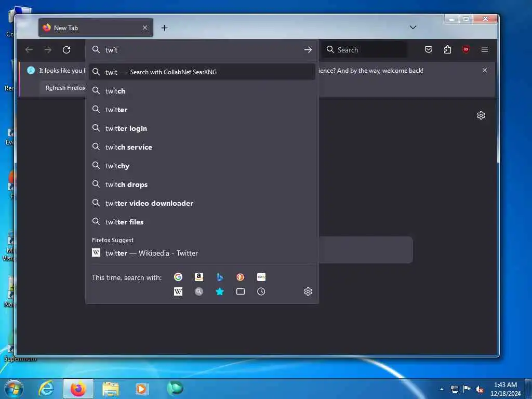Open search settings gear in the suggestions list
Viewport: 532px width, 399px height.
click(308, 291)
